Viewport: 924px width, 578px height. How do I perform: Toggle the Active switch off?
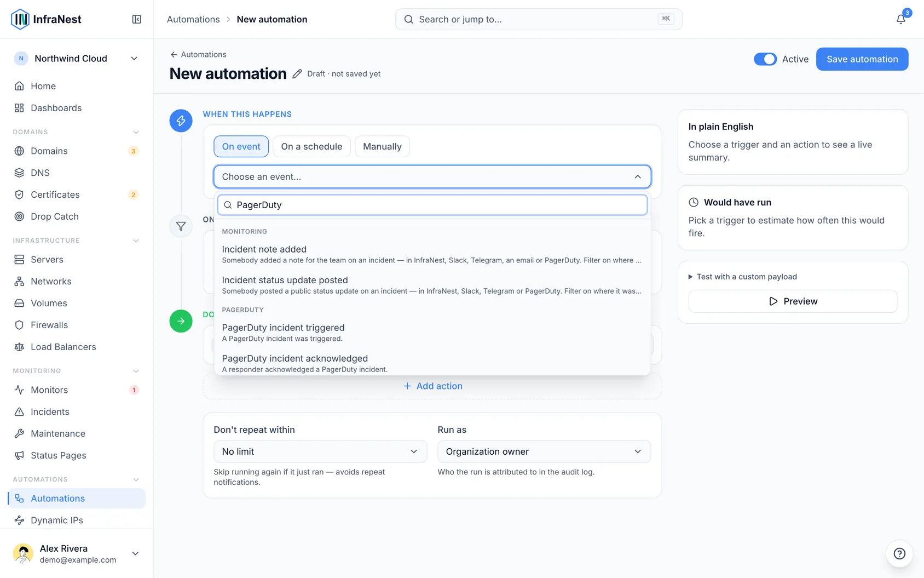point(765,59)
